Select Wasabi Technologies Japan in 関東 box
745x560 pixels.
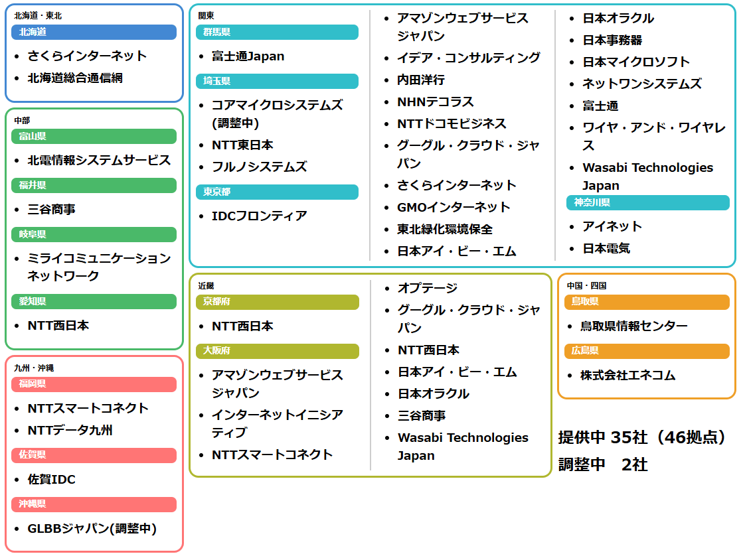coord(647,176)
